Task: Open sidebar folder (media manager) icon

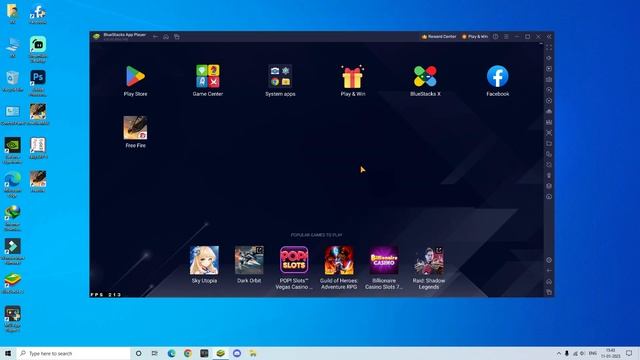Action: [549, 144]
